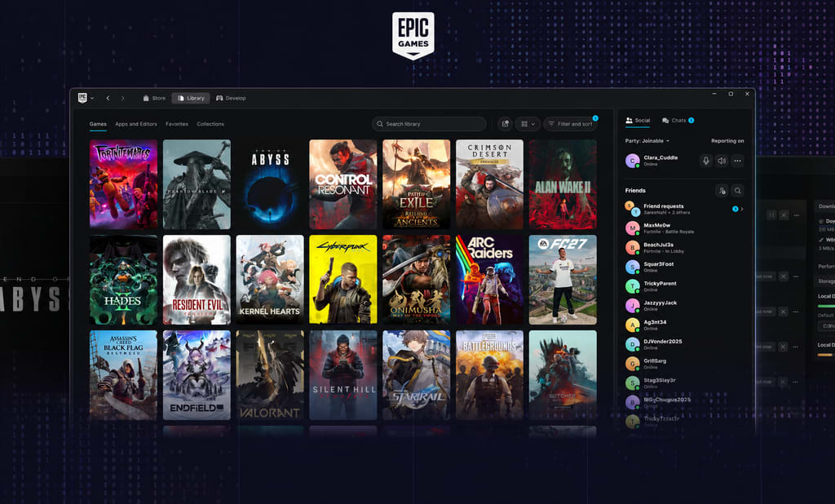Select friend Grill8arg
This screenshot has width=835, height=504.
[684, 364]
